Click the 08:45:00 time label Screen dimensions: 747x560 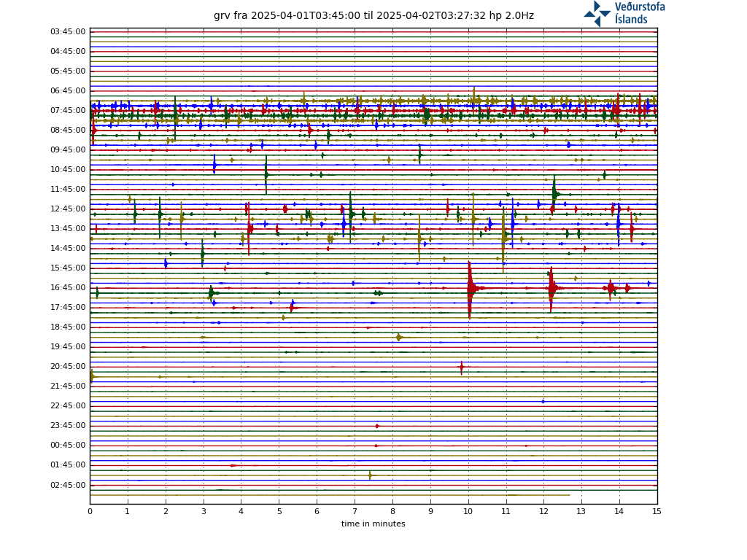tap(68, 130)
